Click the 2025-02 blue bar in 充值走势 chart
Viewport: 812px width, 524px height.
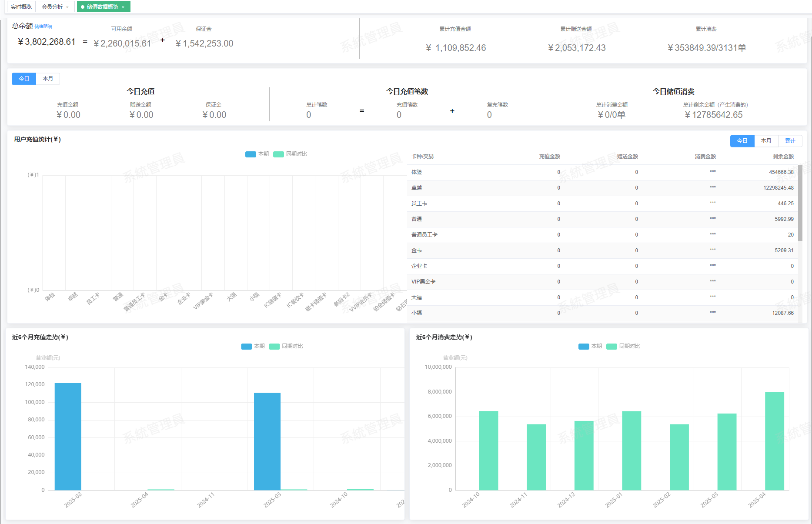tap(68, 436)
